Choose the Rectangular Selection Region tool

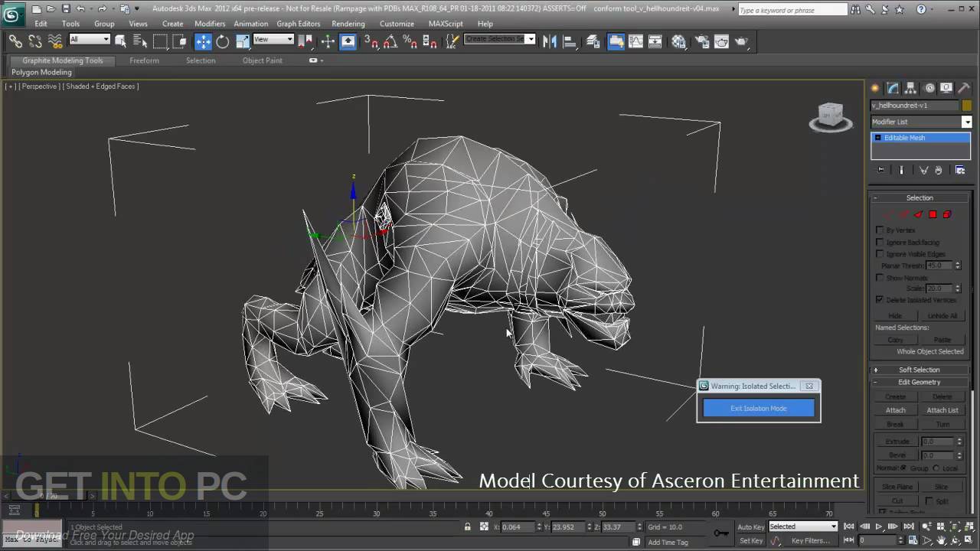coord(160,41)
